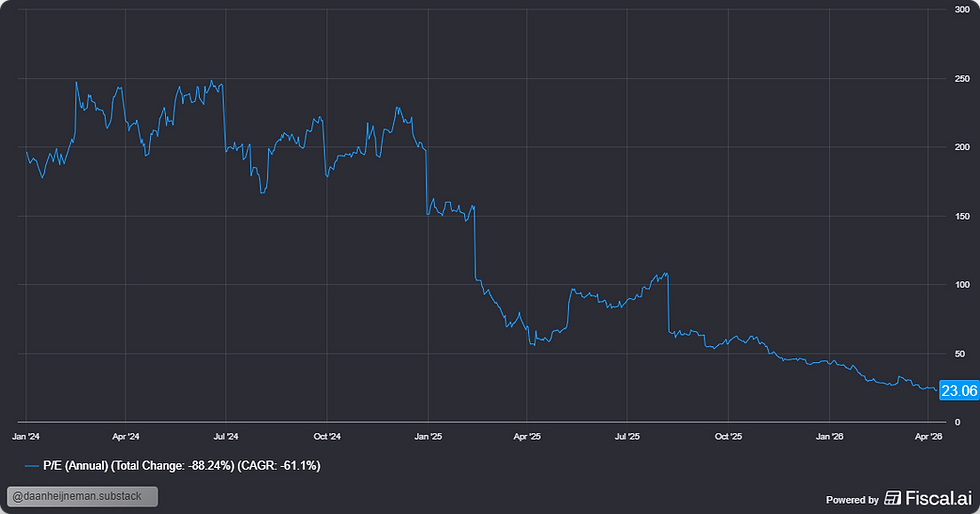980x514 pixels.
Task: Click the Oct '25 x-axis label
Action: click(x=728, y=436)
